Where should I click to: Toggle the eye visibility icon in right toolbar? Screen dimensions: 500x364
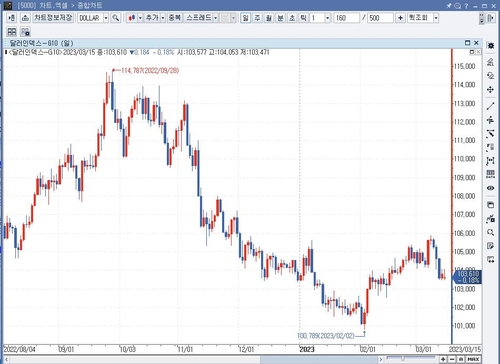(490, 188)
